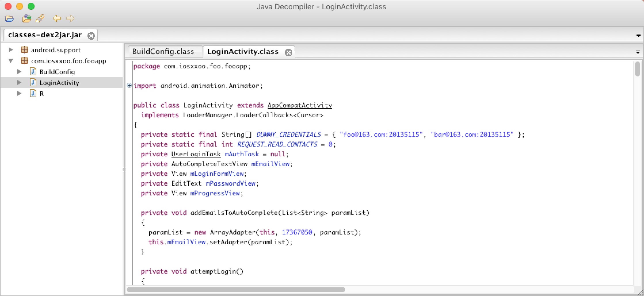Screen dimensions: 644x296
Task: Expand the BuildConfig class node
Action: (x=19, y=72)
